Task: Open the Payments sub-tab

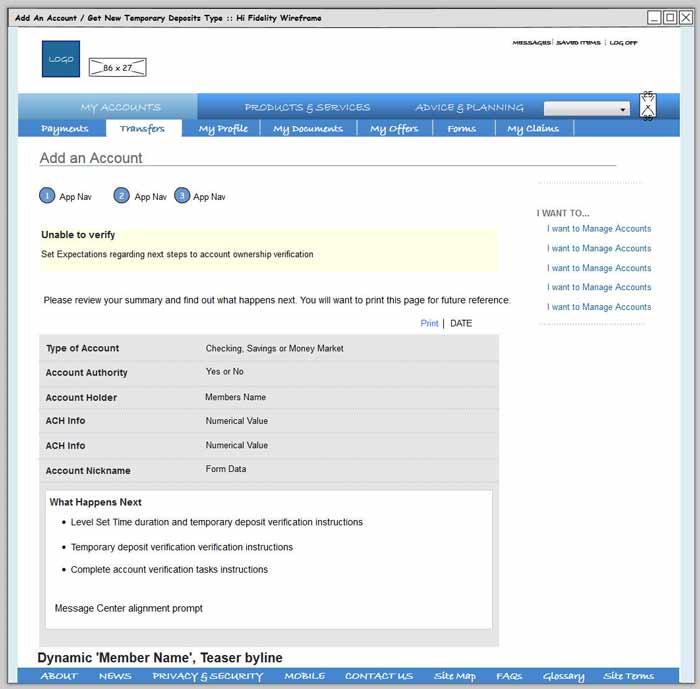Action: (x=65, y=128)
